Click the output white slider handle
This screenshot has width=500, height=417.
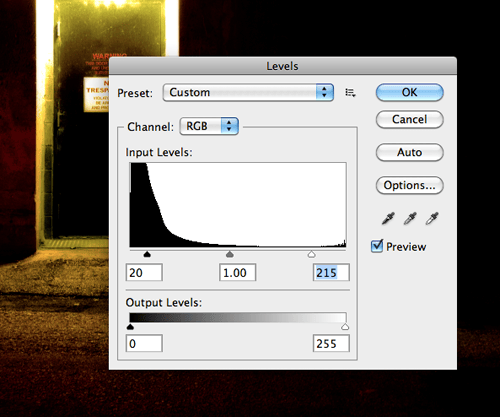345,327
